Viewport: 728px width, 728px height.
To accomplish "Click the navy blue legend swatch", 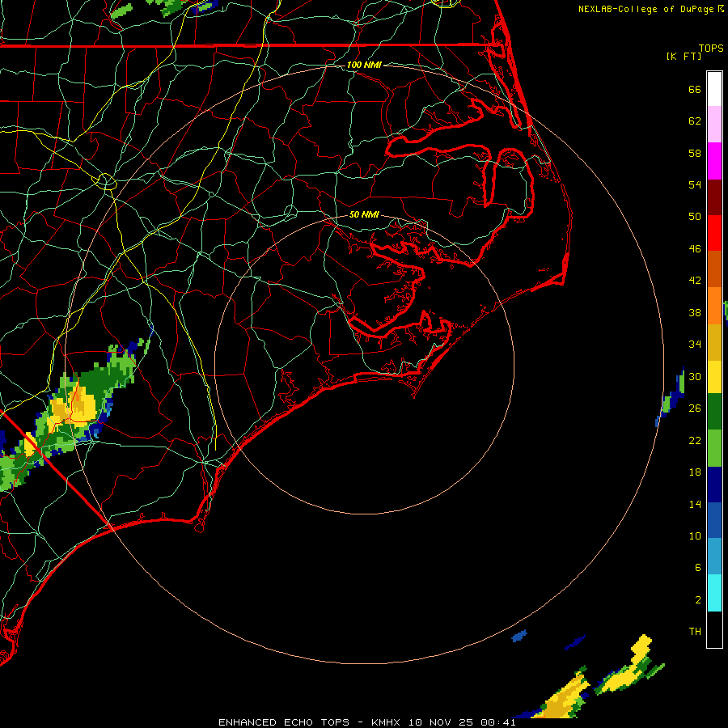I will coord(714,485).
